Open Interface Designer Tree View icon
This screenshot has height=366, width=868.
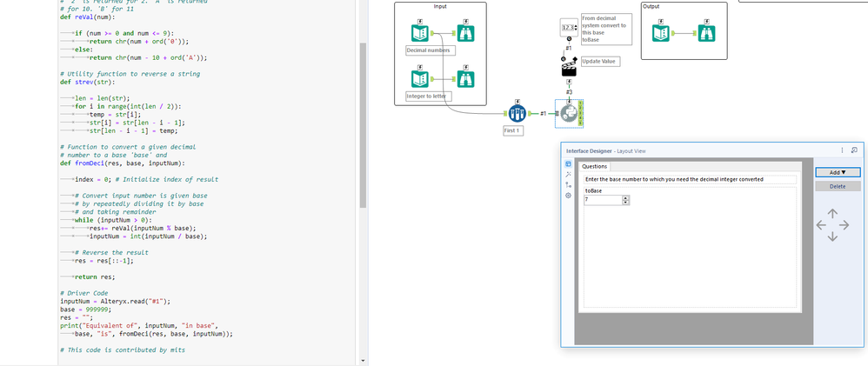point(568,185)
